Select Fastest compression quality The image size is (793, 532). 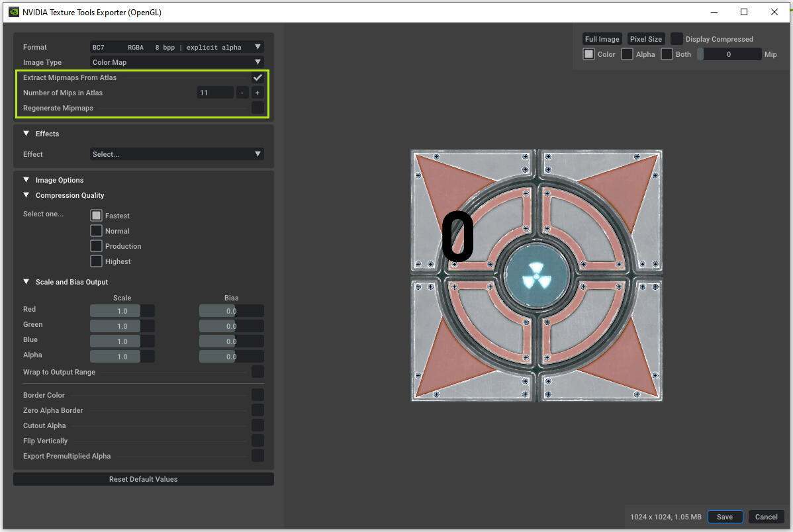[96, 214]
